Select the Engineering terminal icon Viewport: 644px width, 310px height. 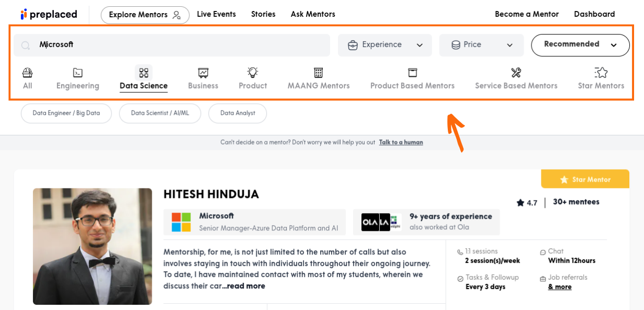pyautogui.click(x=77, y=73)
